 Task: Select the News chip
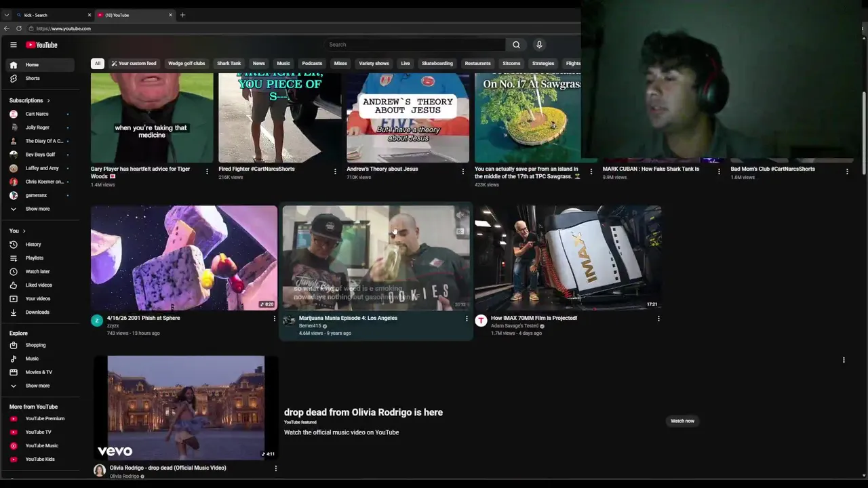point(259,63)
